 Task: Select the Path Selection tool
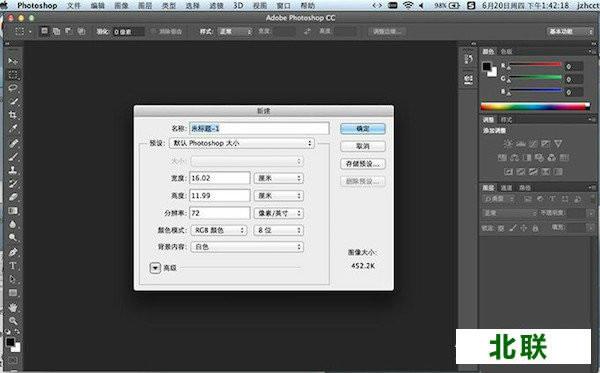[13, 279]
